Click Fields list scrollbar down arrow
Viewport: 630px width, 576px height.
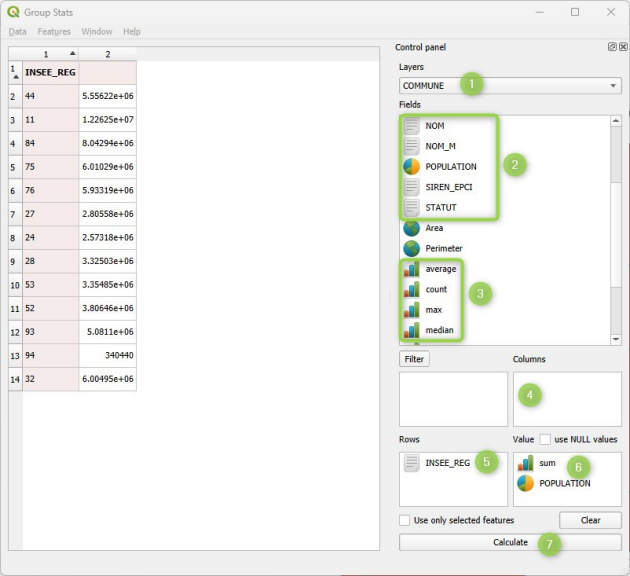(x=616, y=339)
